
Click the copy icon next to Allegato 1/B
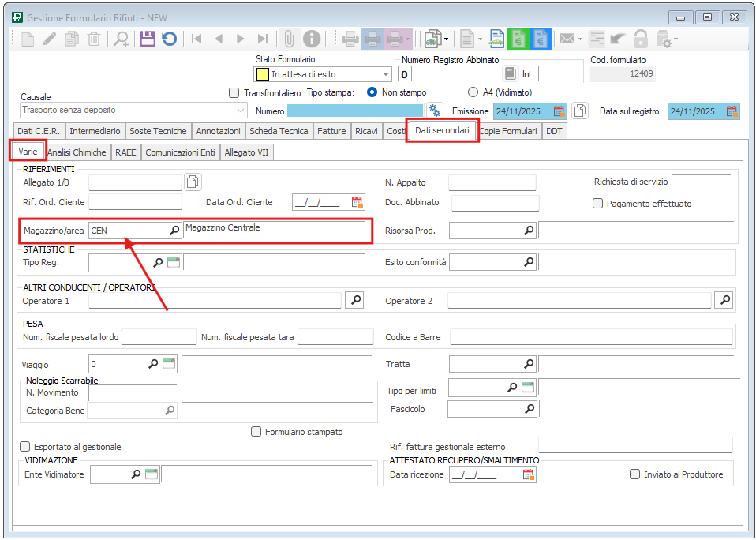[193, 182]
